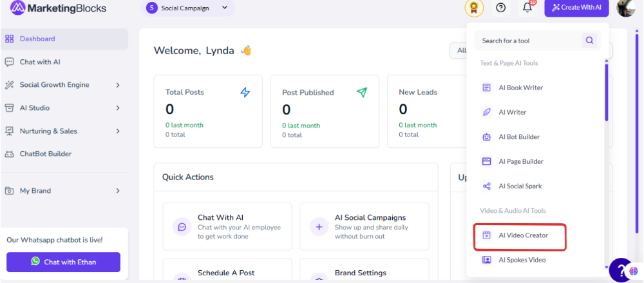Click the tool list scrollbar

point(607,92)
